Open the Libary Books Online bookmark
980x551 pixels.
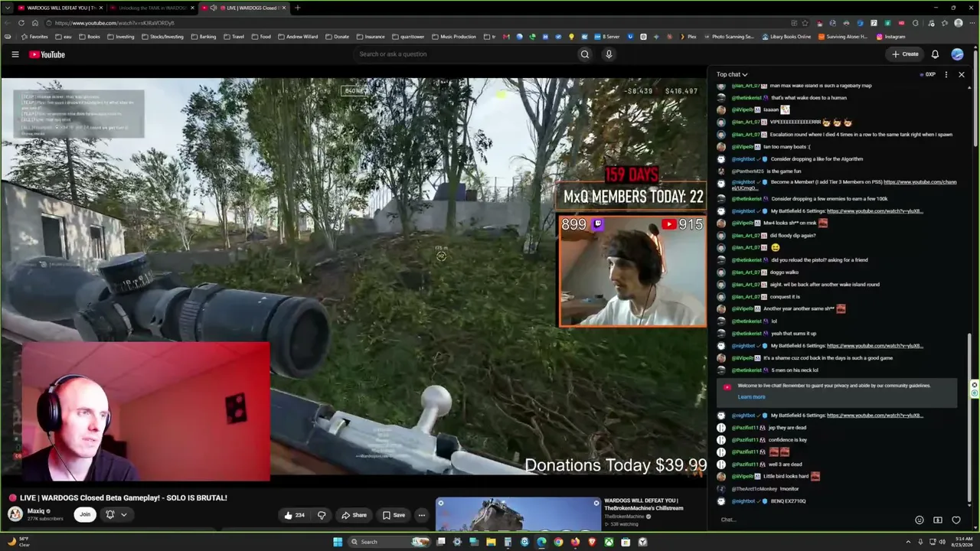[786, 37]
